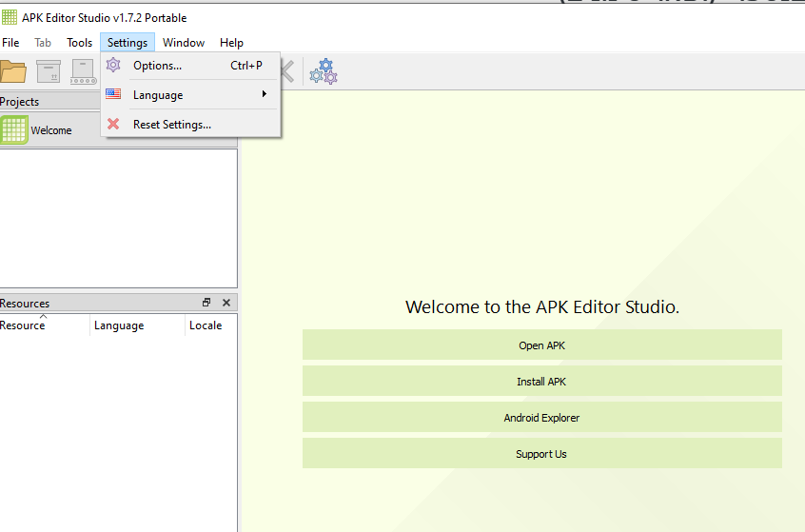The width and height of the screenshot is (805, 532).
Task: Open the File menu
Action: tap(10, 43)
